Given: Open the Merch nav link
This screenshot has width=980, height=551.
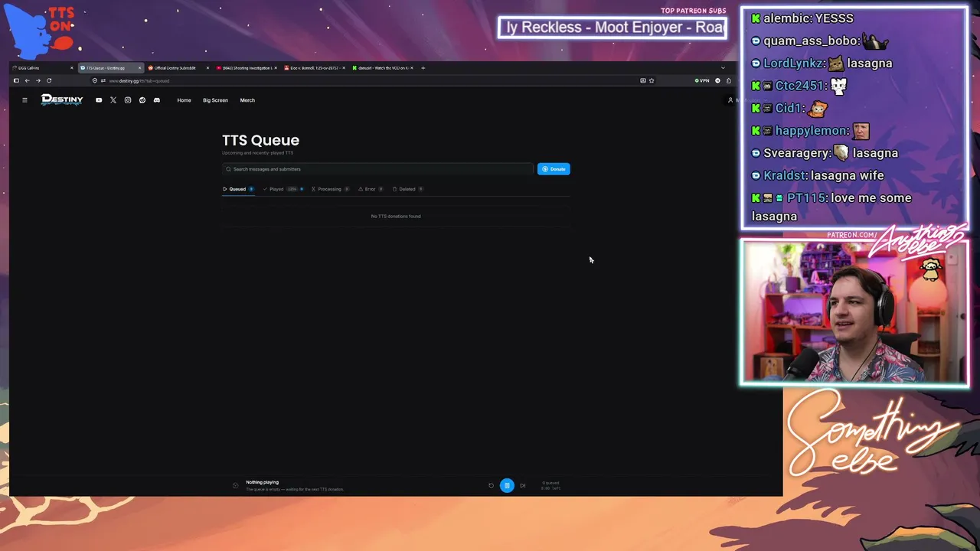Looking at the screenshot, I should pos(247,100).
